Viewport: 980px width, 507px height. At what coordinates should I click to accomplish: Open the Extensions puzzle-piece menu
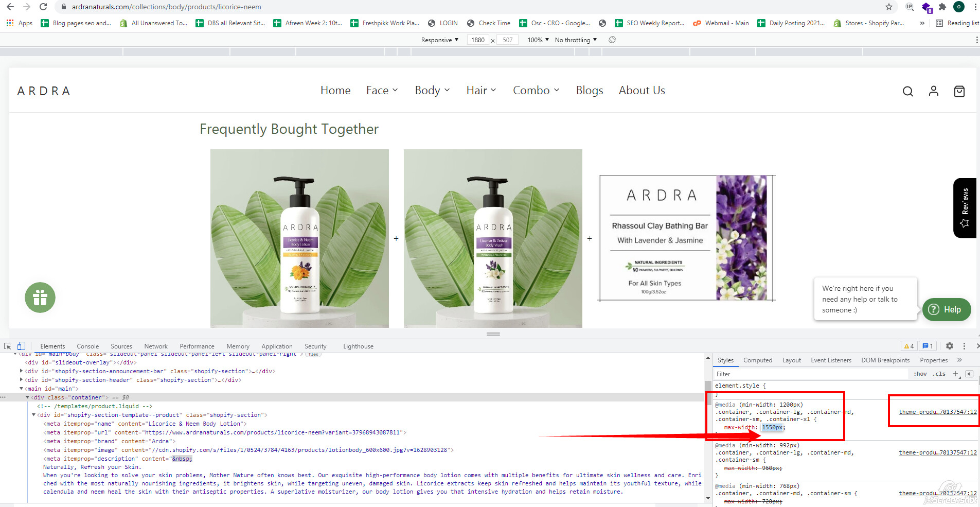942,7
